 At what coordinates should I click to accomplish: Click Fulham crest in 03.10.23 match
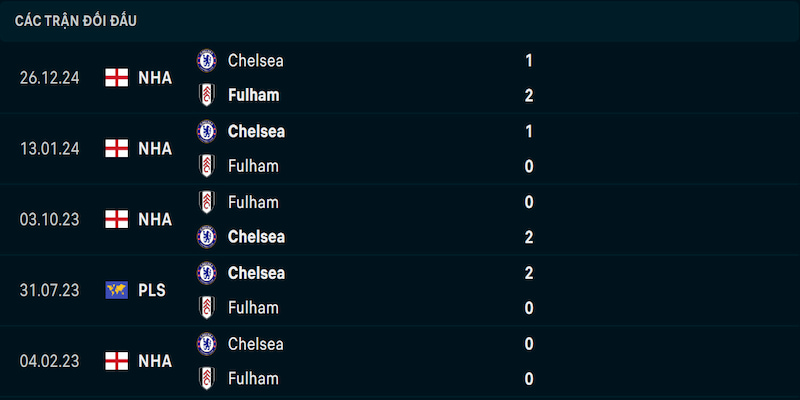tap(207, 202)
